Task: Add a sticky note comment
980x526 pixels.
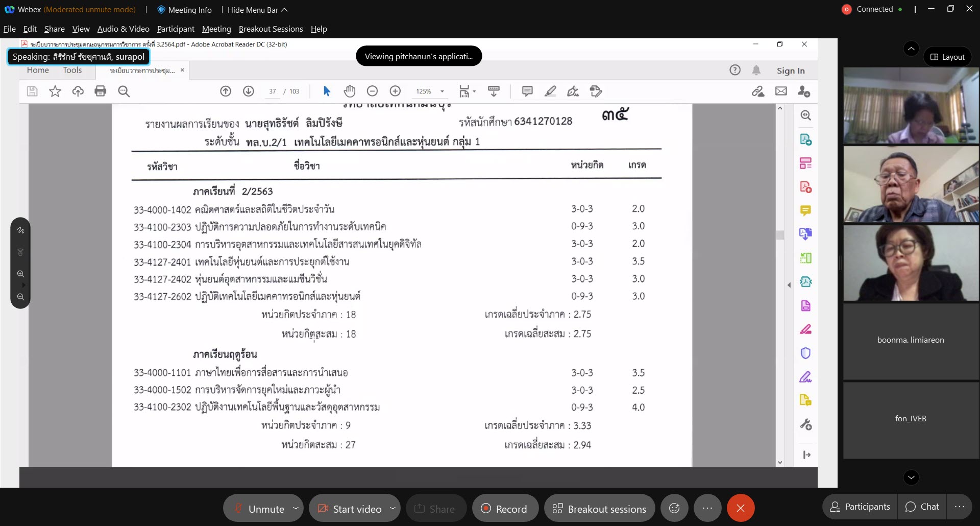Action: [527, 91]
